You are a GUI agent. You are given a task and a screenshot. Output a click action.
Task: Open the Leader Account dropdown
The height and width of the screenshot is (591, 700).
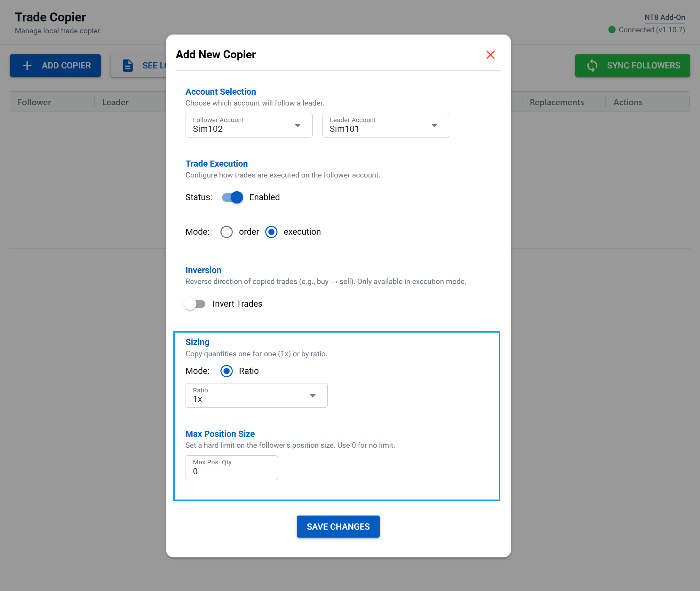(x=385, y=125)
